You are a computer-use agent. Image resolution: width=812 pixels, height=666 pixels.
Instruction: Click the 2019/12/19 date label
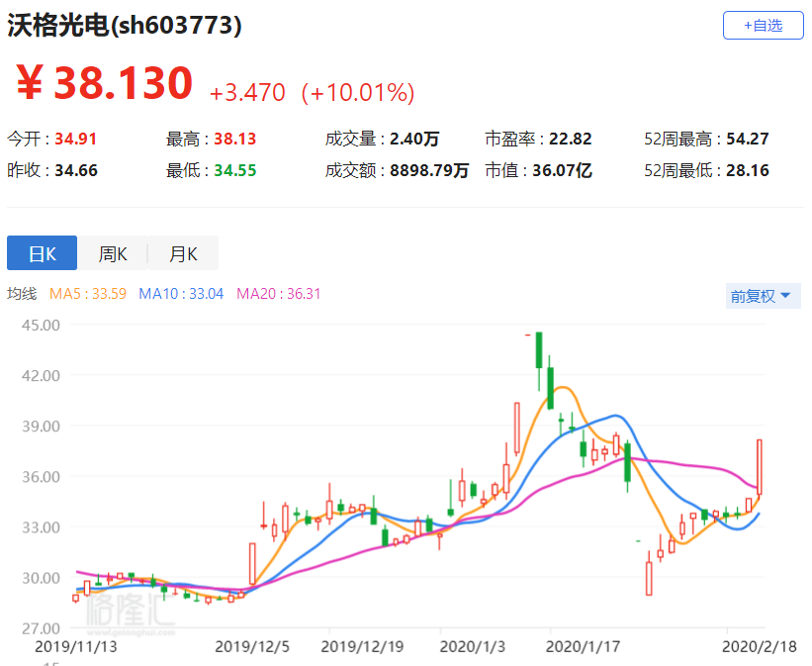[362, 647]
